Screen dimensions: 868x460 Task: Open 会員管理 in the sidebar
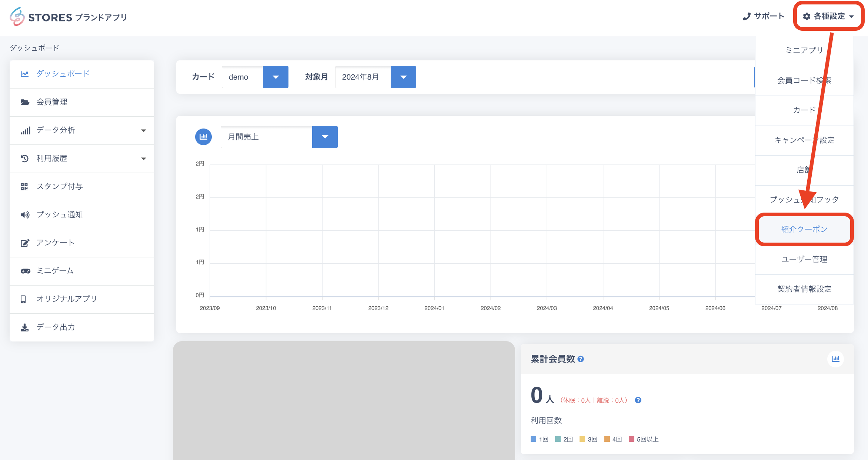pyautogui.click(x=52, y=102)
